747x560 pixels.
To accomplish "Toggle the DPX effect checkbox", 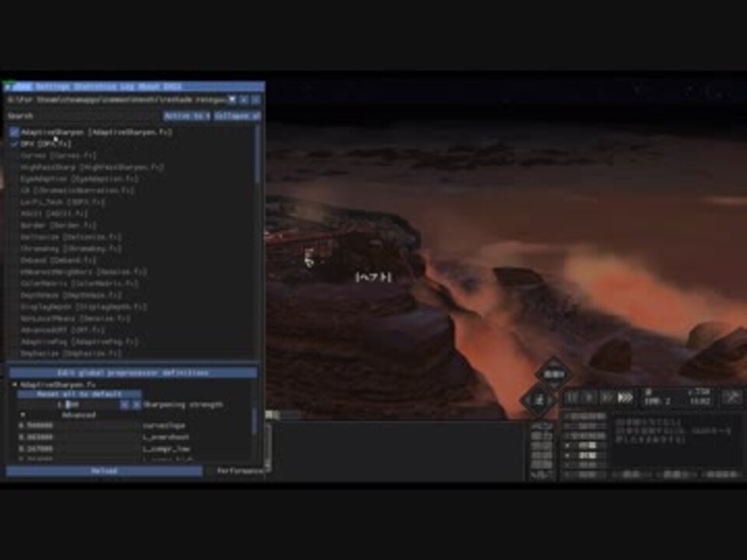I will 14,144.
